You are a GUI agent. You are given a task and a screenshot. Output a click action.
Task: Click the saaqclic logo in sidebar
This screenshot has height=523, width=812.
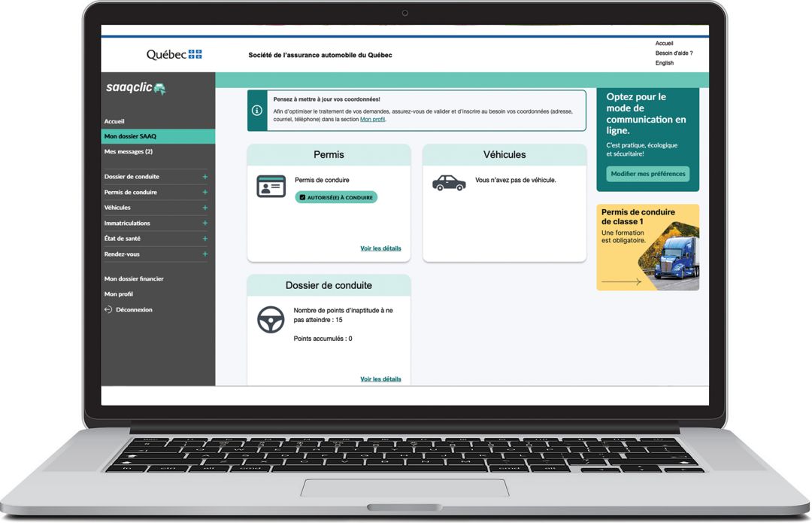(136, 88)
